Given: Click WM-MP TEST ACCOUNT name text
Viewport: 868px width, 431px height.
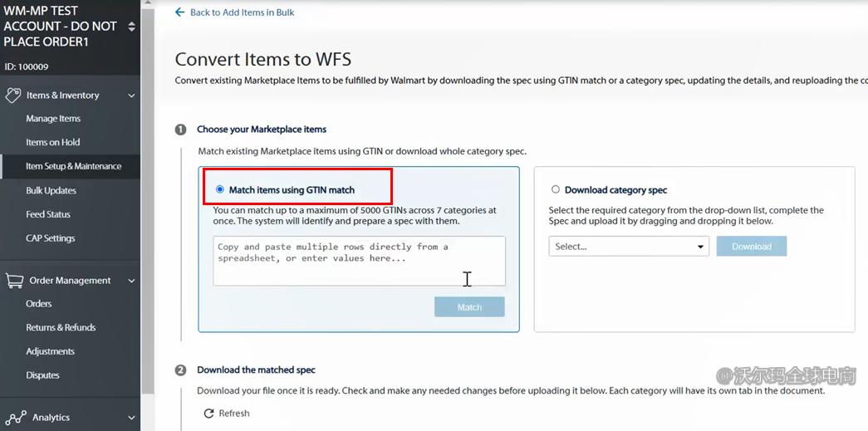Looking at the screenshot, I should coord(61,26).
